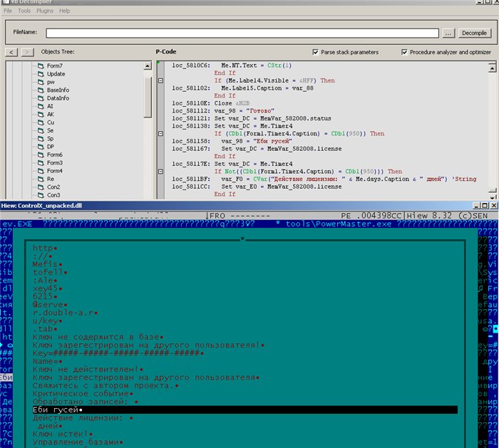This screenshot has width=499, height=448.
Task: Open the Plugins menu
Action: (x=44, y=11)
